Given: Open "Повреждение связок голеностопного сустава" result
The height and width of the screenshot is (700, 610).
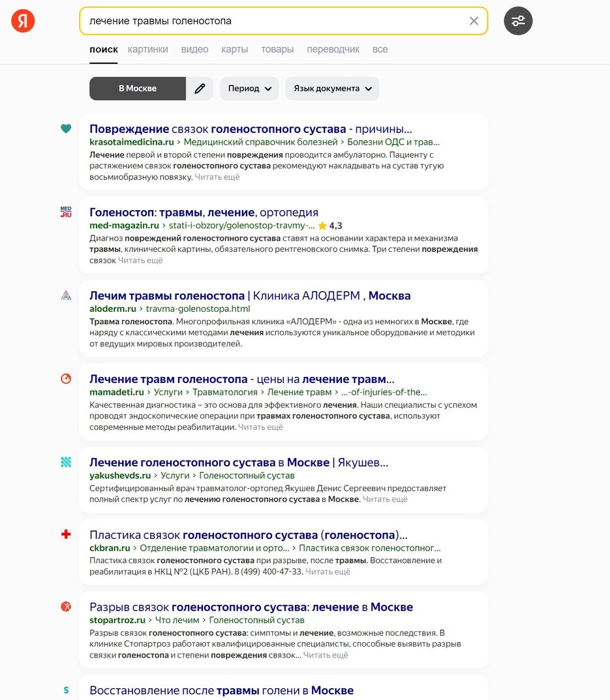Looking at the screenshot, I should pyautogui.click(x=251, y=129).
